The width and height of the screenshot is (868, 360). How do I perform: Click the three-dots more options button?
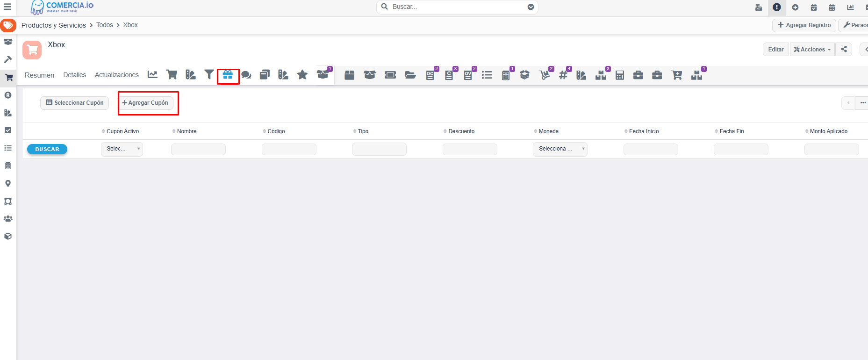tap(862, 103)
